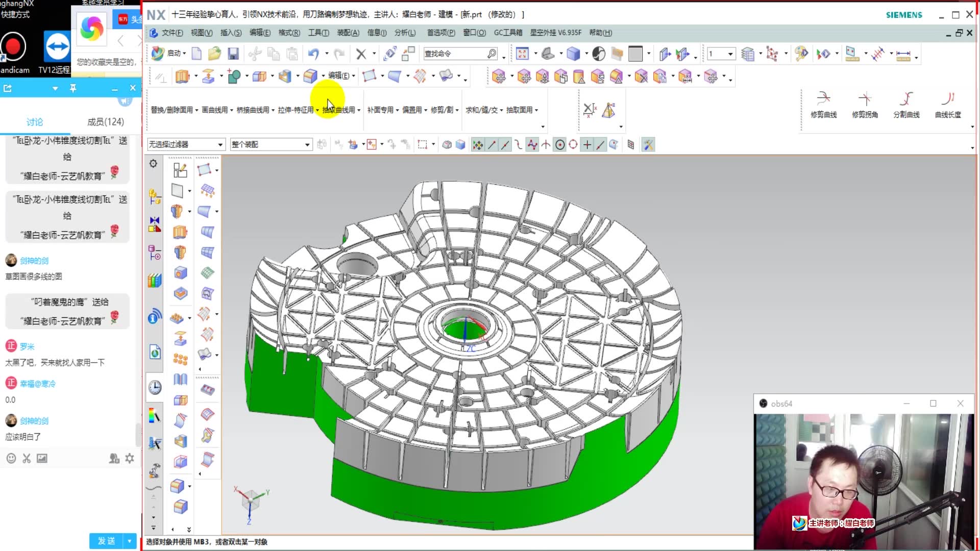The width and height of the screenshot is (980, 551).
Task: Click the Extrude feature icon
Action: tap(182, 77)
